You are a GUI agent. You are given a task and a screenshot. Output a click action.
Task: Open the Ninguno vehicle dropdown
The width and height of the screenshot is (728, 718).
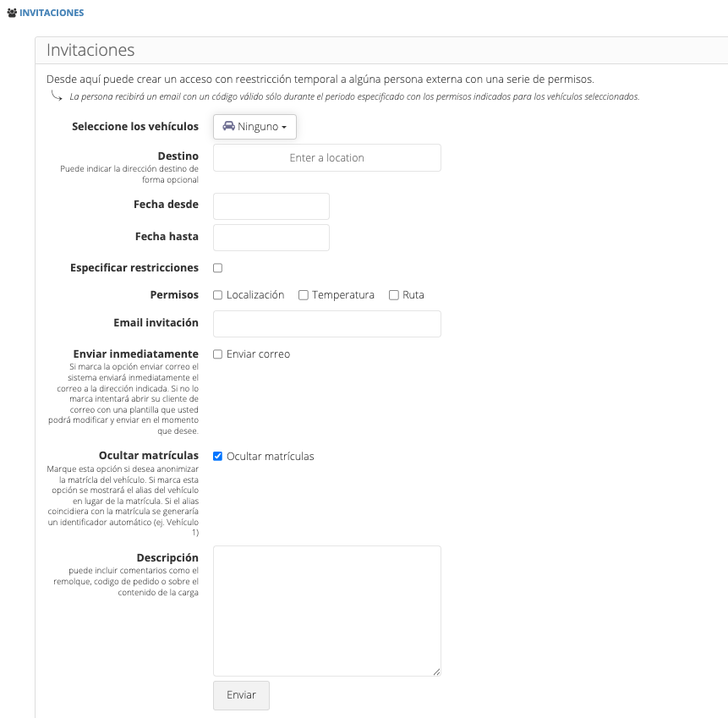pyautogui.click(x=255, y=127)
